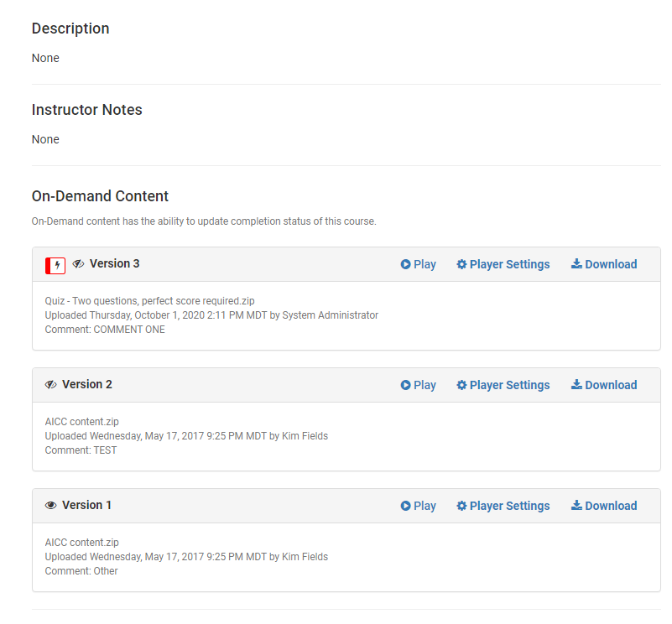672x624 pixels.
Task: Download the Version 2 AICC content
Action: [604, 385]
